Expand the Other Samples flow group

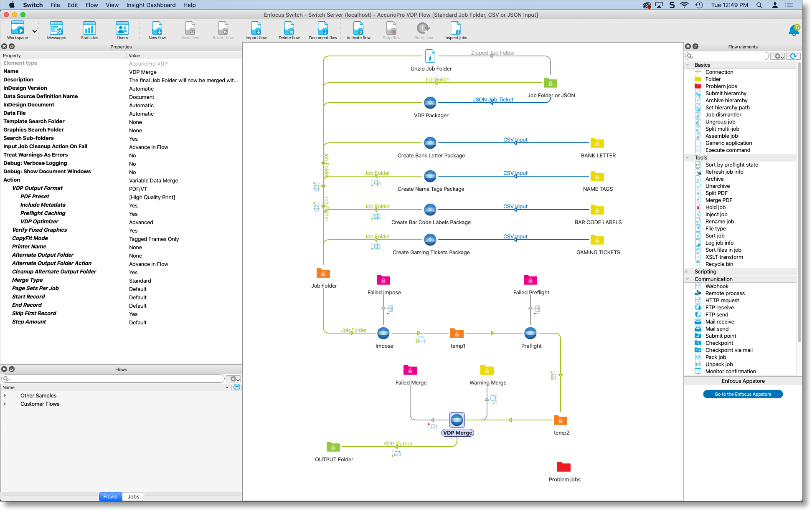click(x=5, y=395)
